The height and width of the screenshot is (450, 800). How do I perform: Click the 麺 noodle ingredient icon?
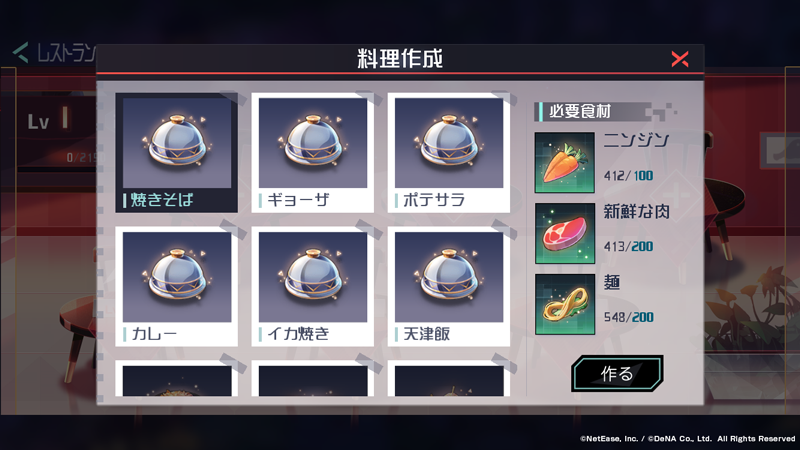click(565, 304)
